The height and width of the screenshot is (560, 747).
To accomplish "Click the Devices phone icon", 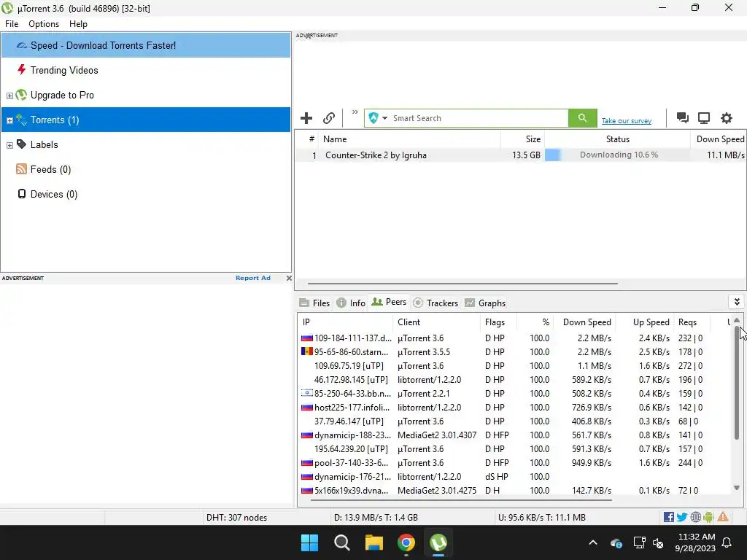I will (x=21, y=194).
